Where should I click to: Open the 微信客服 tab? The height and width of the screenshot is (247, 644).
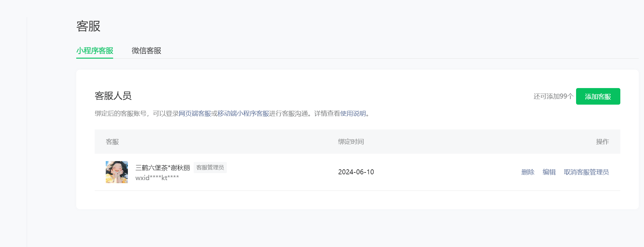tap(146, 51)
